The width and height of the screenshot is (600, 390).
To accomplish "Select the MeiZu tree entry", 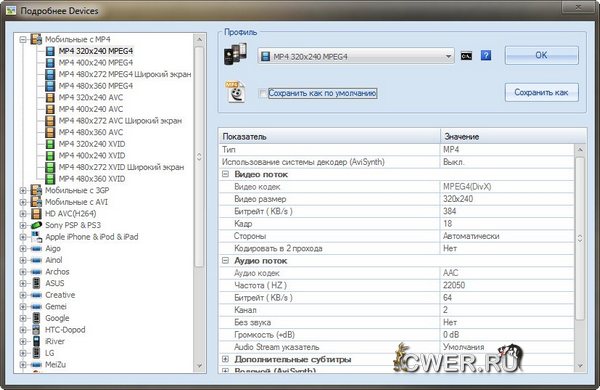I will [x=55, y=365].
